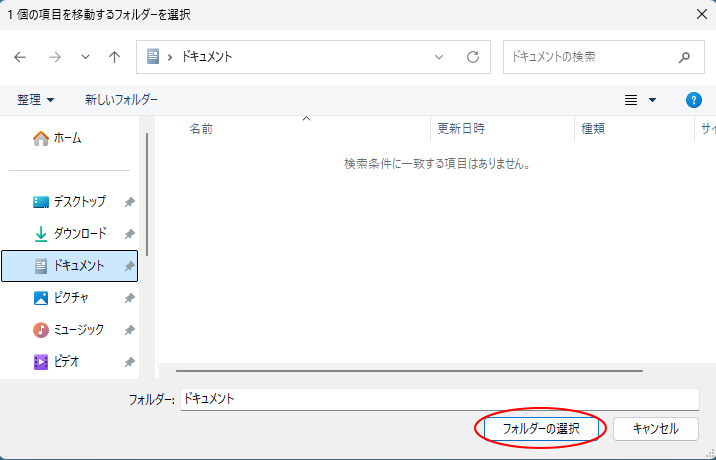Select ミュージック in the navigation pane
The width and height of the screenshot is (716, 460).
click(x=78, y=330)
